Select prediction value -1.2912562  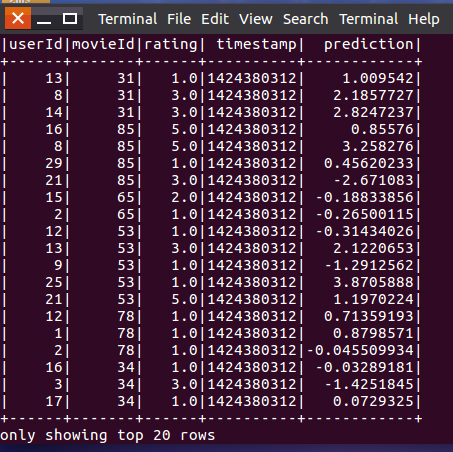(369, 266)
